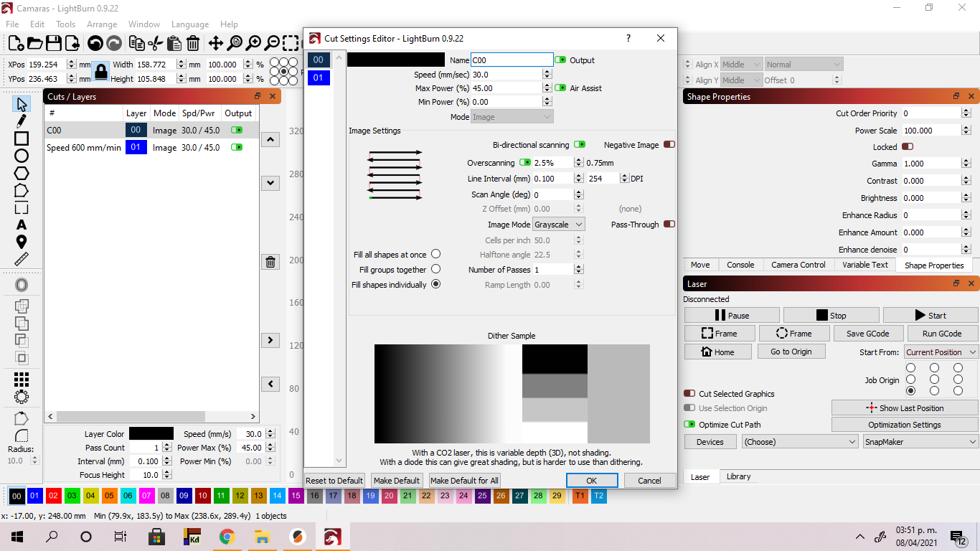This screenshot has height=551, width=980.
Task: Increase Number of Passes stepper
Action: point(578,267)
